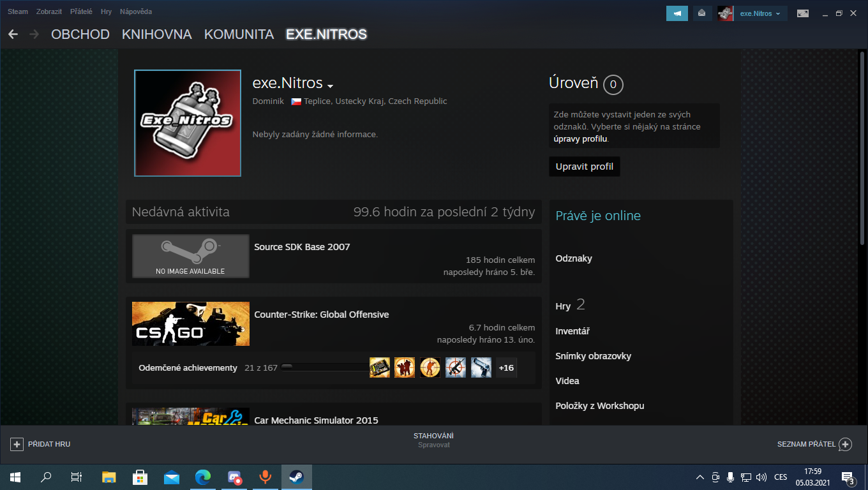Open the notification center icon
This screenshot has height=490, width=868.
[848, 477]
